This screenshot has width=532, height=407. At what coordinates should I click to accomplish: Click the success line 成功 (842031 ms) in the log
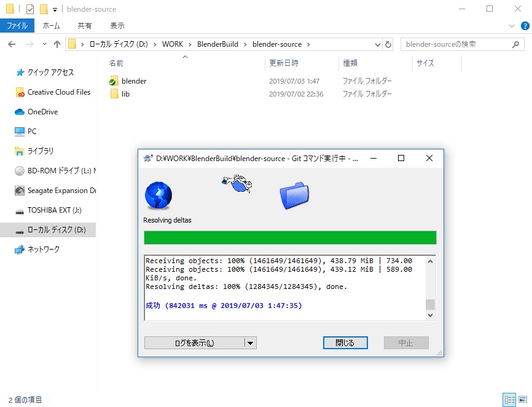[224, 306]
